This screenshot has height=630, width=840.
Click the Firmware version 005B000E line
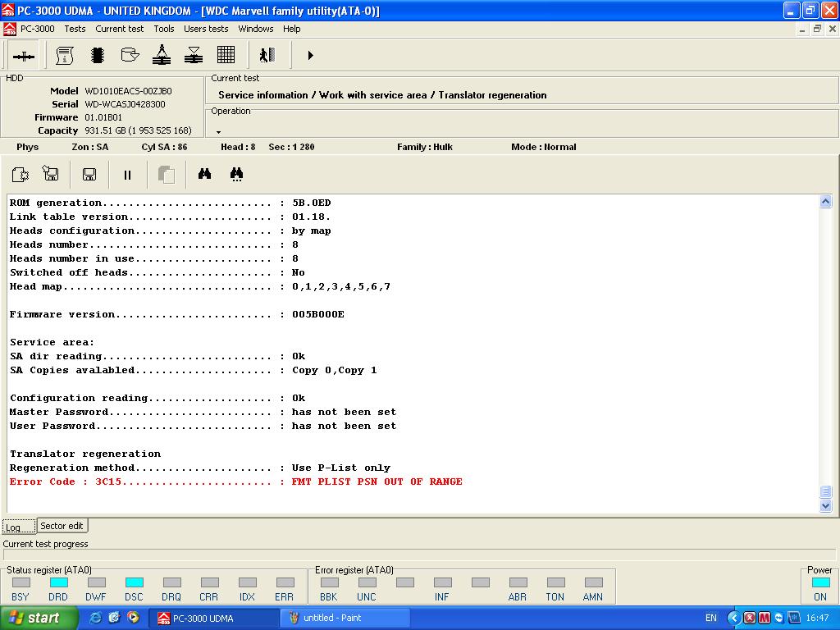[x=177, y=314]
